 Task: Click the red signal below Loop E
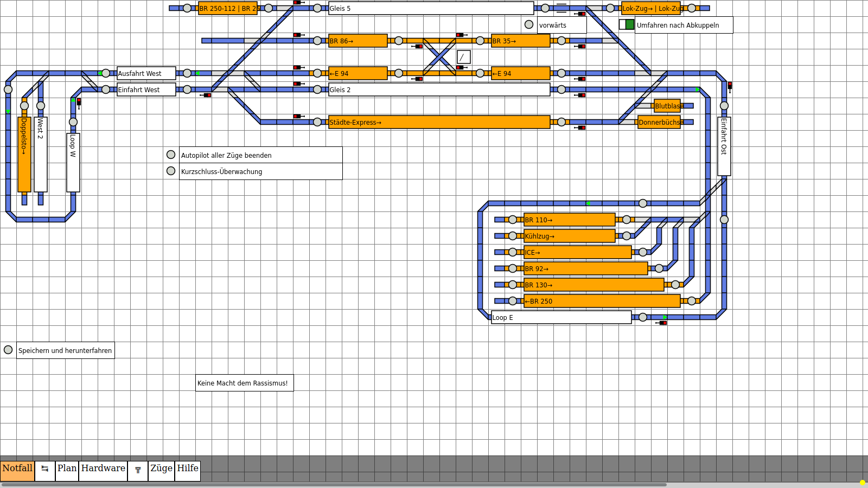pos(662,323)
